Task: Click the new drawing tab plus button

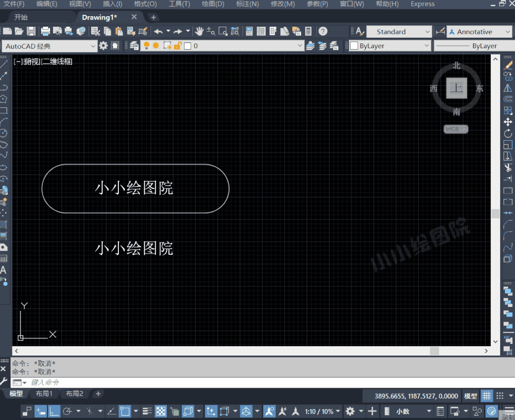Action: coord(153,17)
